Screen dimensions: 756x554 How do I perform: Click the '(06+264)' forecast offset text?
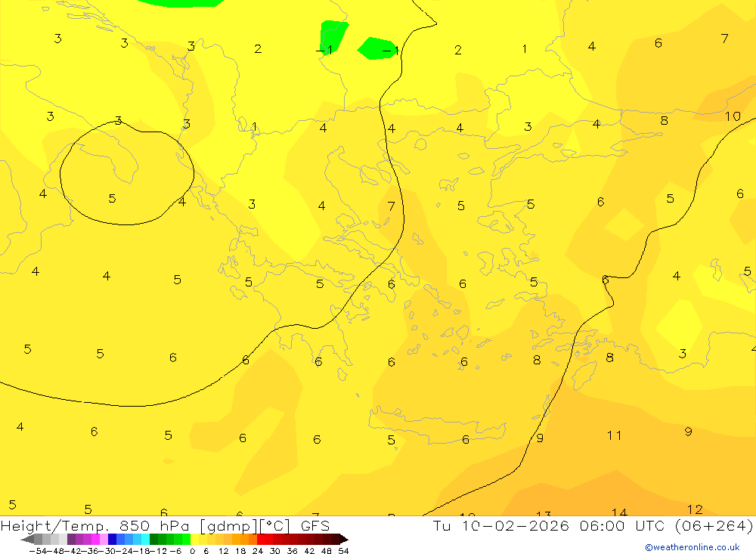click(714, 525)
